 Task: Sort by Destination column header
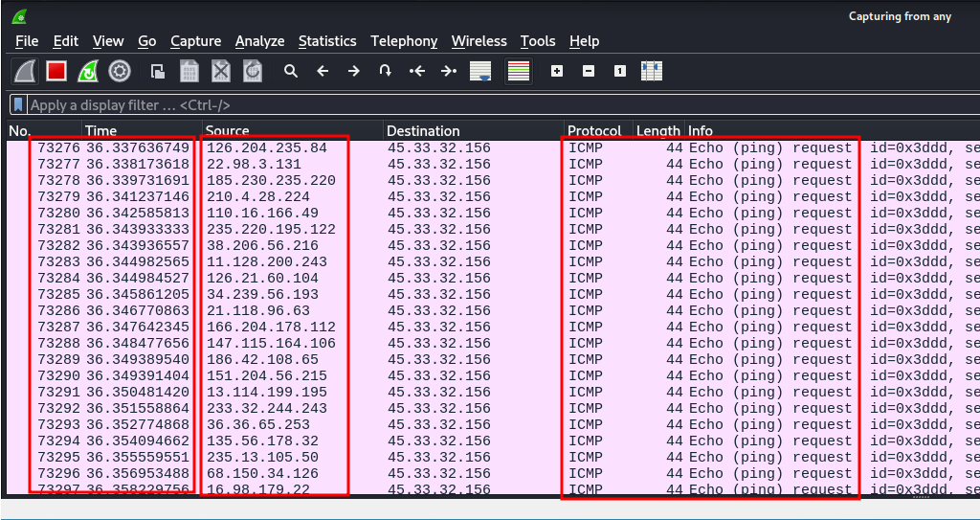click(x=474, y=131)
